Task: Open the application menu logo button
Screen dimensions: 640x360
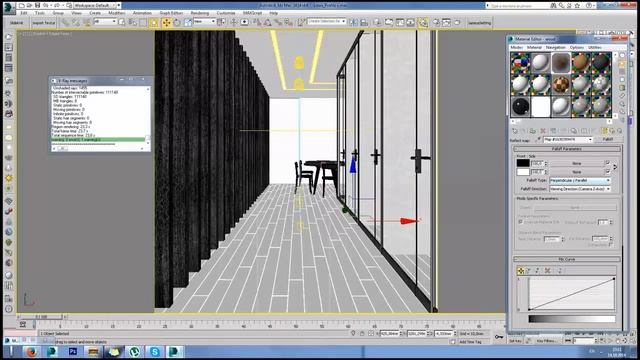Action: pyautogui.click(x=9, y=7)
